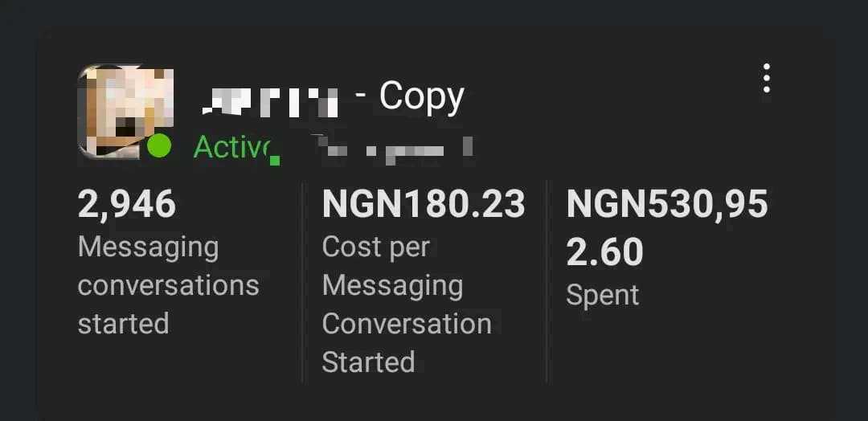This screenshot has height=421, width=868.
Task: Tap the word "conversations" under 2,946
Action: click(x=168, y=285)
